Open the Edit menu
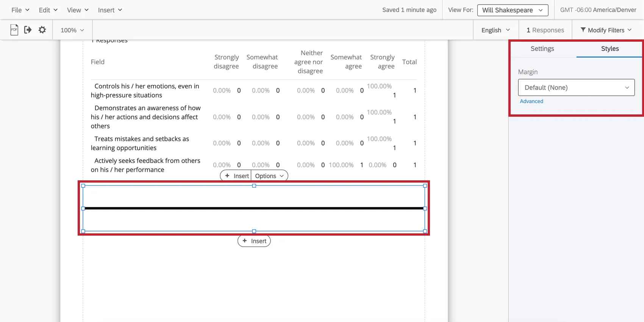Viewport: 644px width, 322px height. 48,10
